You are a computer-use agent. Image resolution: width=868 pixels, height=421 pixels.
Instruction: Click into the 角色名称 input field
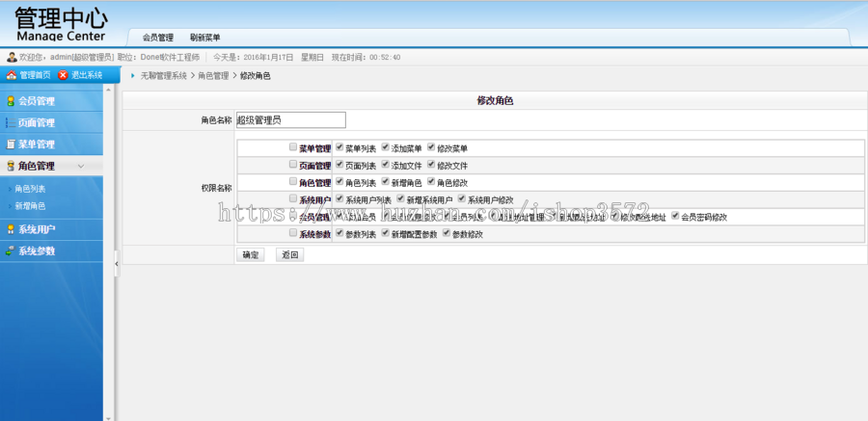(290, 120)
